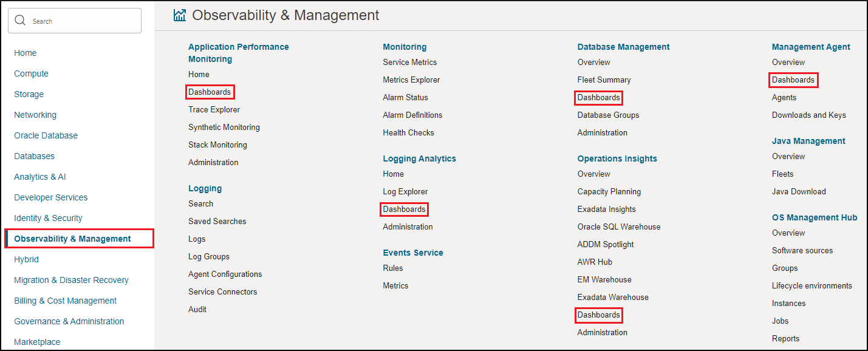This screenshot has height=351, width=868.
Task: Select Capacity Planning under Operations Insights
Action: point(609,191)
